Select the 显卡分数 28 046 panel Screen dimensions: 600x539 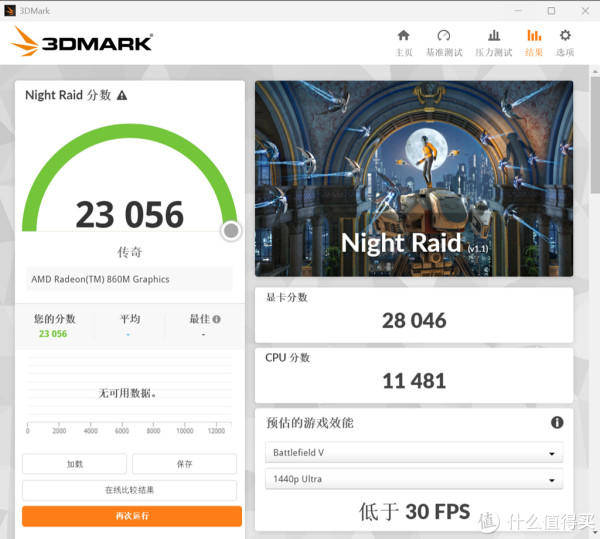pos(414,313)
